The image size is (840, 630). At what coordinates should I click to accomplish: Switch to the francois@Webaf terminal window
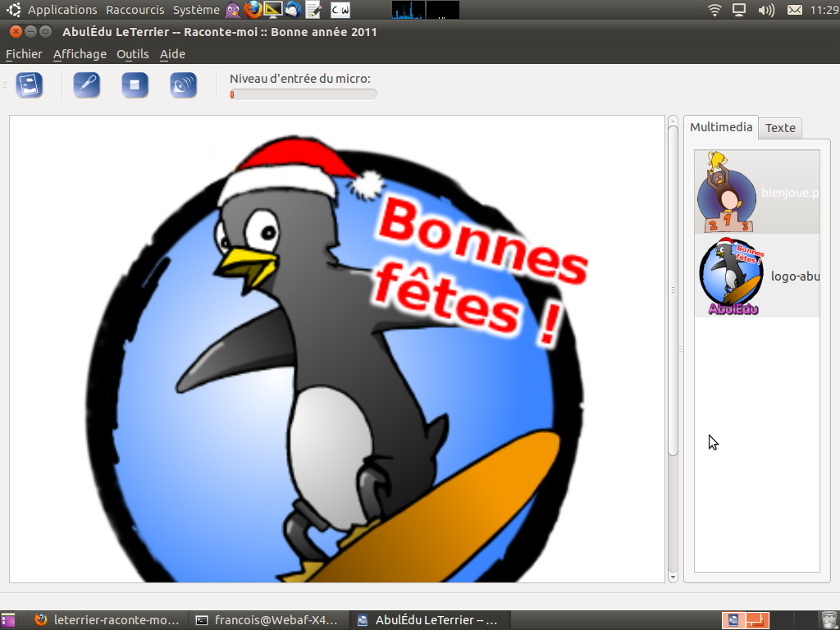point(268,620)
